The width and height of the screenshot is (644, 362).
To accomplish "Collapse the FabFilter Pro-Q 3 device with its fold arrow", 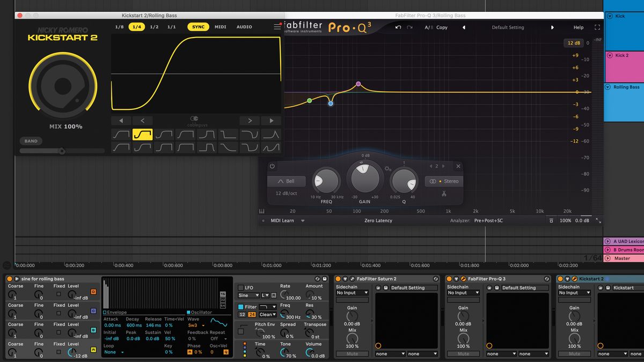I will [x=456, y=279].
